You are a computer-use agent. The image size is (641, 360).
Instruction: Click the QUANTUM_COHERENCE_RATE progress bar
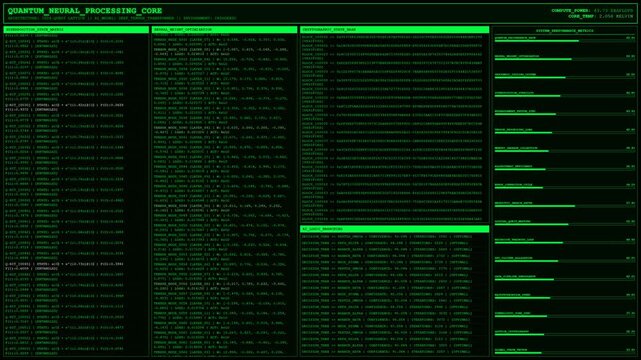[565, 41]
